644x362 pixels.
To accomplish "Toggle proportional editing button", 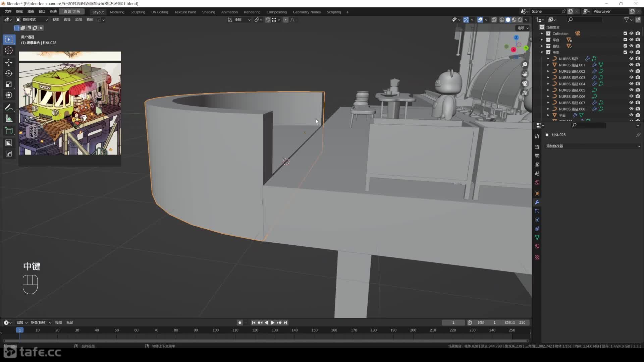I will (x=285, y=20).
